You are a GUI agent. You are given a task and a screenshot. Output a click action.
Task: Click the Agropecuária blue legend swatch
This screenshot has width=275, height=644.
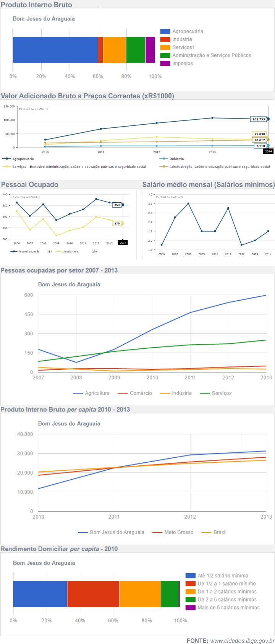pos(165,31)
